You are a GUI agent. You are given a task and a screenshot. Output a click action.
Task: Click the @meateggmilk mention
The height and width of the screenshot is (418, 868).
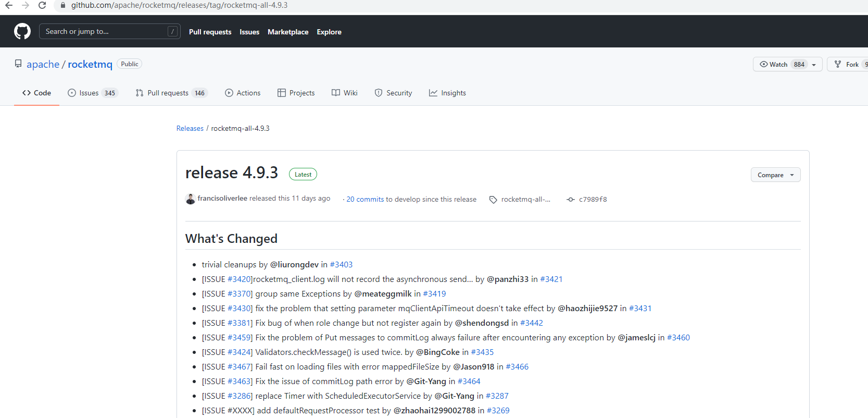point(383,294)
